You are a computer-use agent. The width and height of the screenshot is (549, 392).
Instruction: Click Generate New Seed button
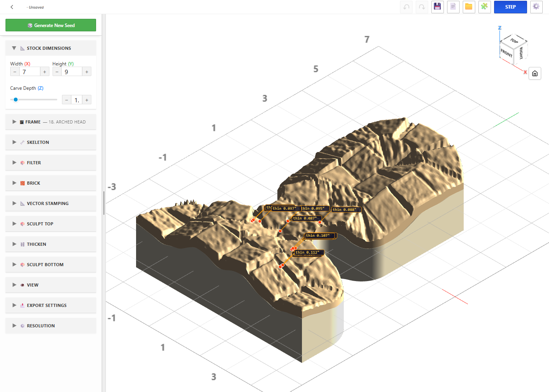51,25
